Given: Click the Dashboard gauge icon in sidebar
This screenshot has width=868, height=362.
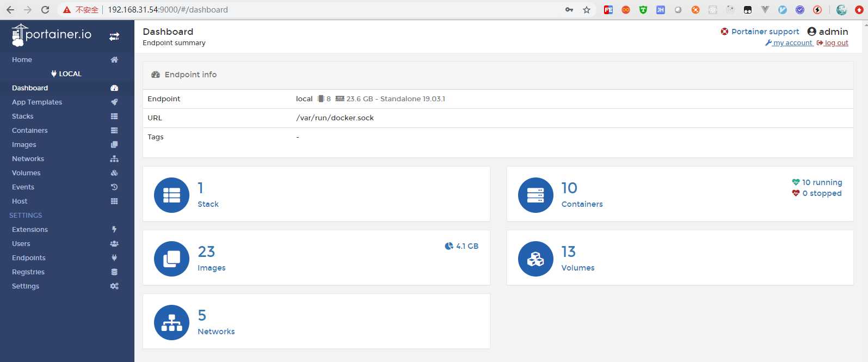Looking at the screenshot, I should pyautogui.click(x=114, y=88).
